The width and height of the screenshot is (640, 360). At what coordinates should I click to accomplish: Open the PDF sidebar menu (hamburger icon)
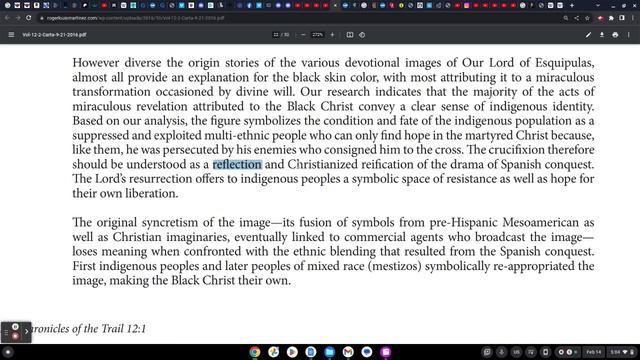11,35
